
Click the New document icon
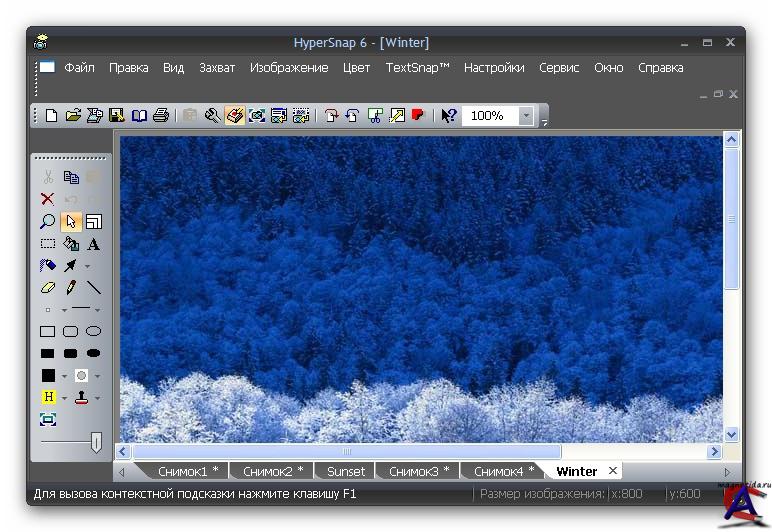coord(51,116)
